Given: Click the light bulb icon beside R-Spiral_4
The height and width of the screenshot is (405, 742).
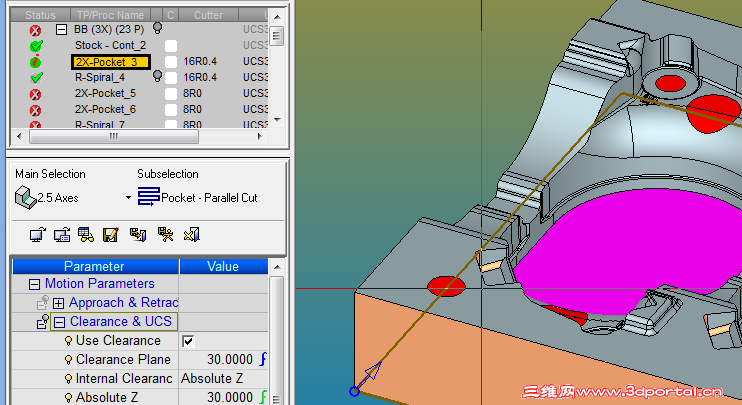Looking at the screenshot, I should click(157, 76).
